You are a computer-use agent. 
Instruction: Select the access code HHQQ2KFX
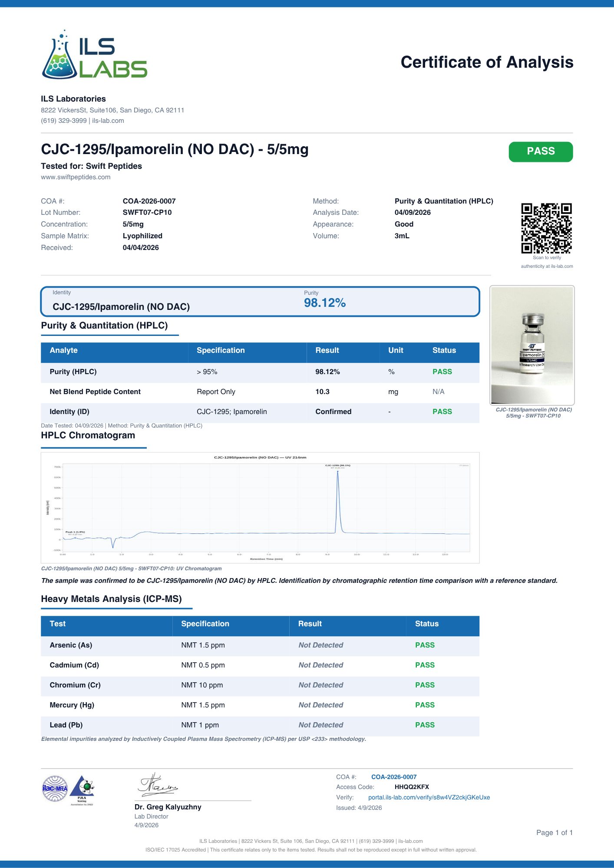pyautogui.click(x=411, y=787)
